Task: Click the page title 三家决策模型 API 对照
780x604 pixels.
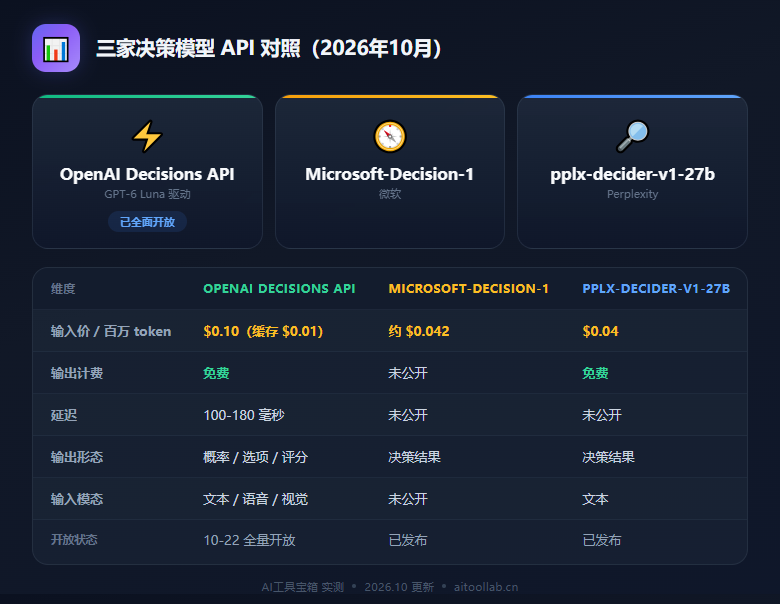Action: coord(269,48)
